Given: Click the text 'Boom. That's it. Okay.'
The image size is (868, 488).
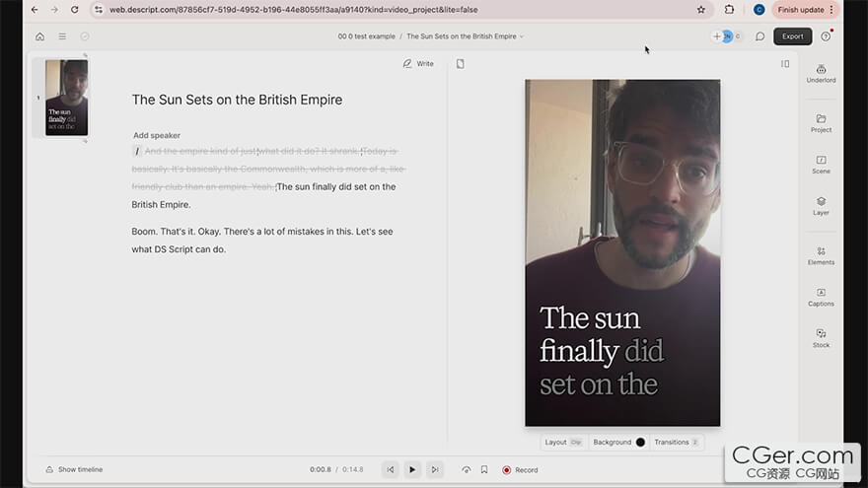Looking at the screenshot, I should pos(176,232).
